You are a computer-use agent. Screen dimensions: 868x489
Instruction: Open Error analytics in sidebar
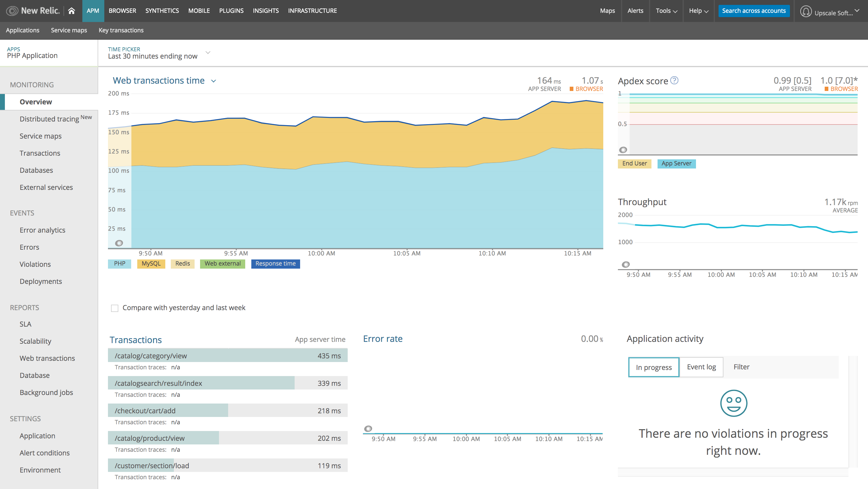42,230
